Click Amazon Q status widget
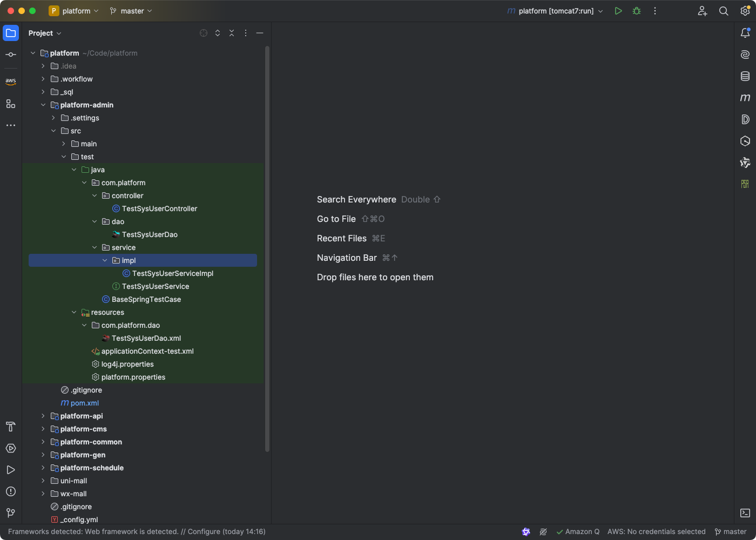 click(578, 531)
